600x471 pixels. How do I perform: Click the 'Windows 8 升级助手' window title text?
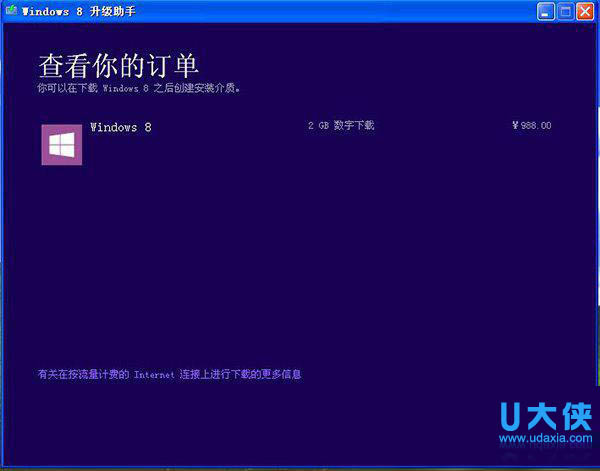pos(78,11)
